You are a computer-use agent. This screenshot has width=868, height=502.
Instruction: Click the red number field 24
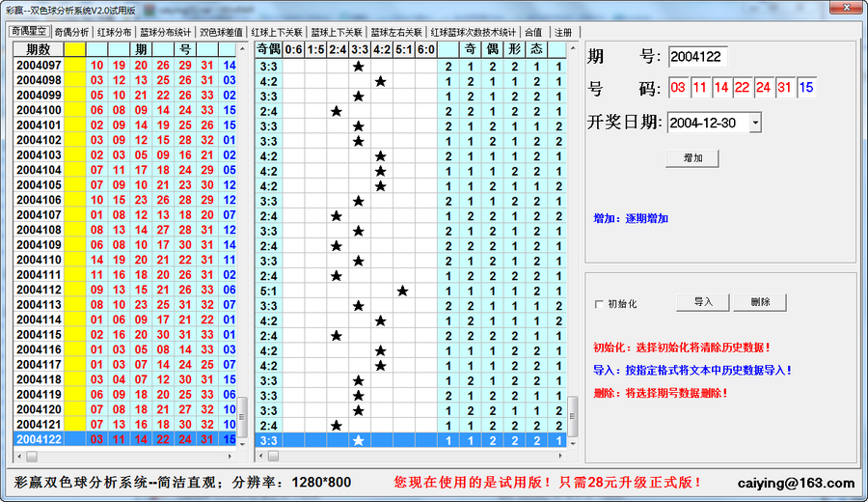pos(764,88)
